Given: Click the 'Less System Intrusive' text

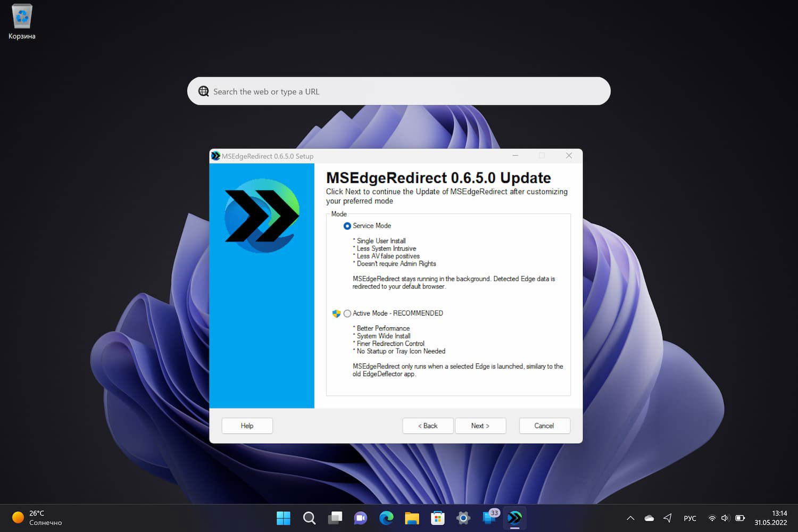Looking at the screenshot, I should tap(387, 248).
